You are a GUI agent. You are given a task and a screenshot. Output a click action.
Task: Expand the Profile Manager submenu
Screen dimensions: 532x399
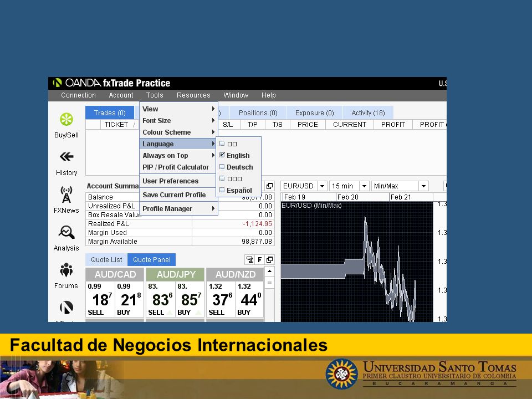pyautogui.click(x=178, y=209)
